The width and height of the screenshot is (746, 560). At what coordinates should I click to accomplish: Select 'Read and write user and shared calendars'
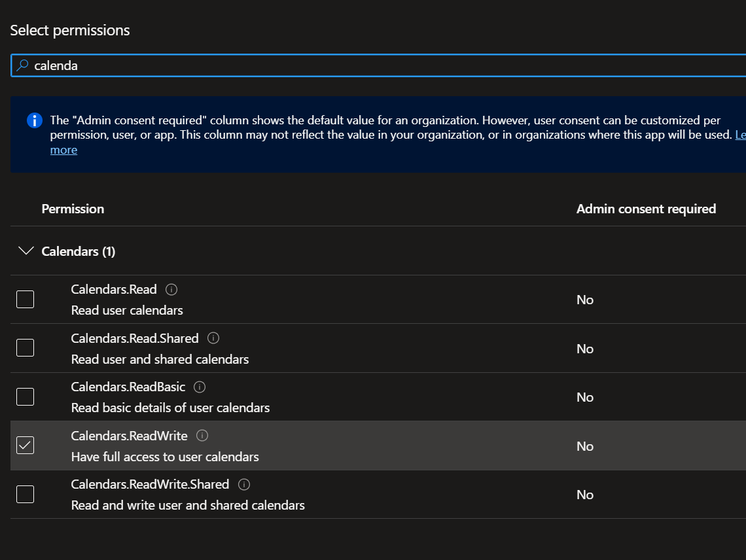(x=188, y=505)
